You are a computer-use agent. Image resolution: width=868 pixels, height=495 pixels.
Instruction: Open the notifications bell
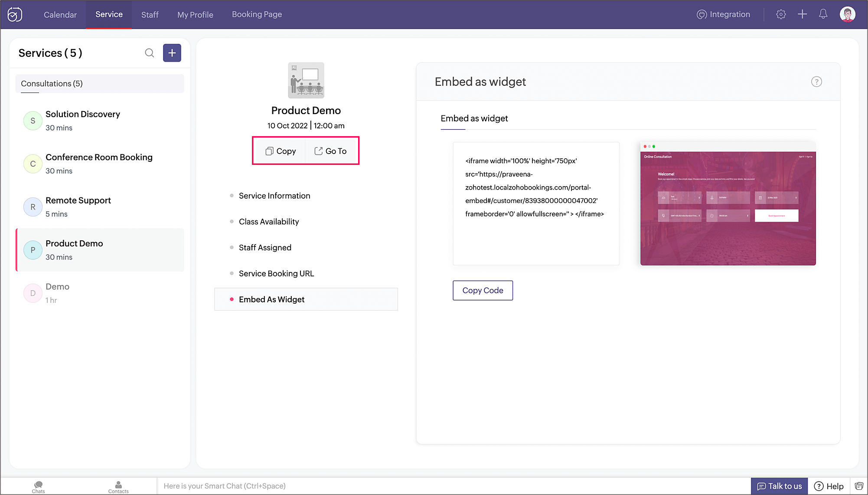click(823, 14)
